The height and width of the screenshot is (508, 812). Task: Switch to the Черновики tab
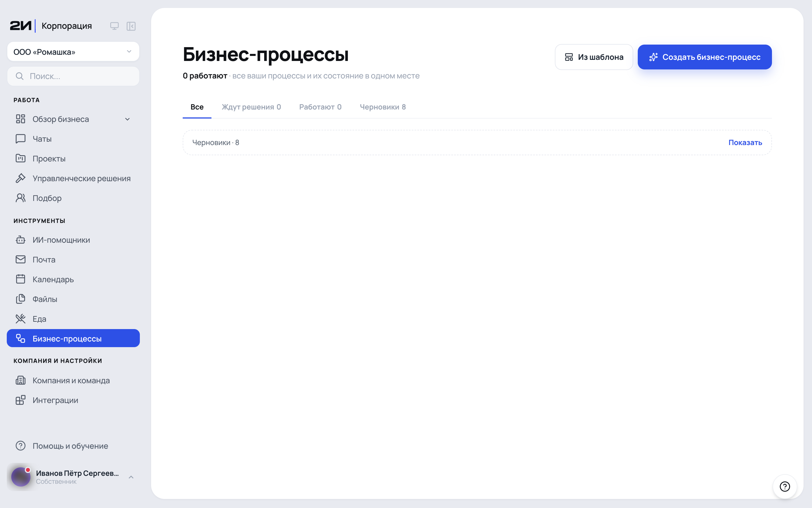[383, 107]
